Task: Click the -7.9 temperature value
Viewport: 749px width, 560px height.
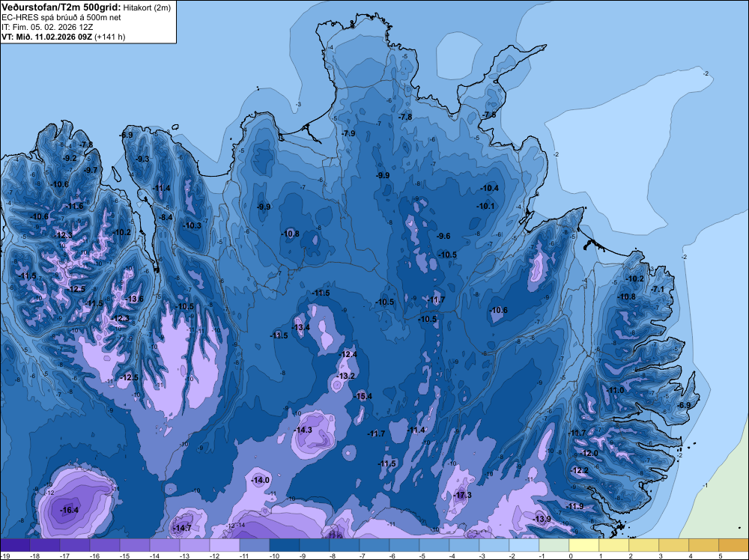Action: pos(349,133)
